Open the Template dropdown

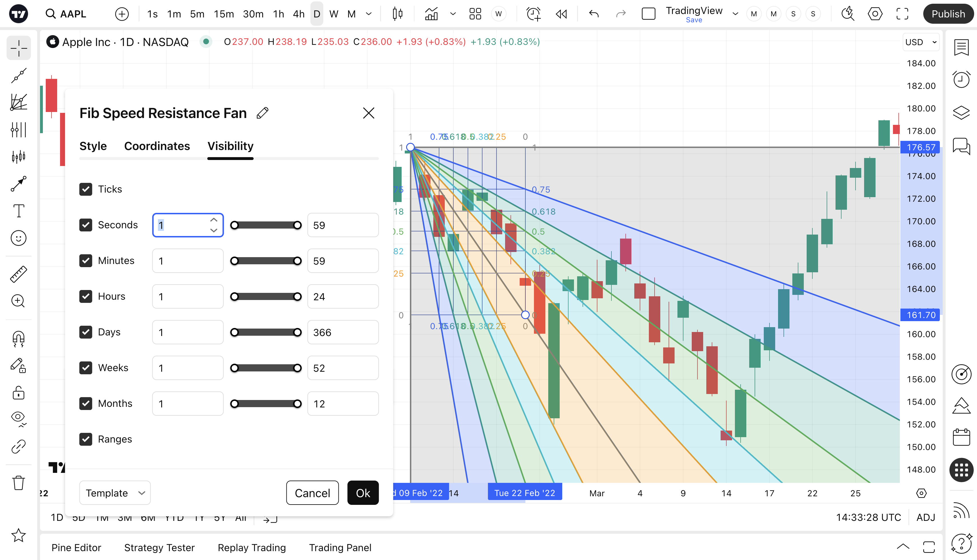click(x=115, y=493)
